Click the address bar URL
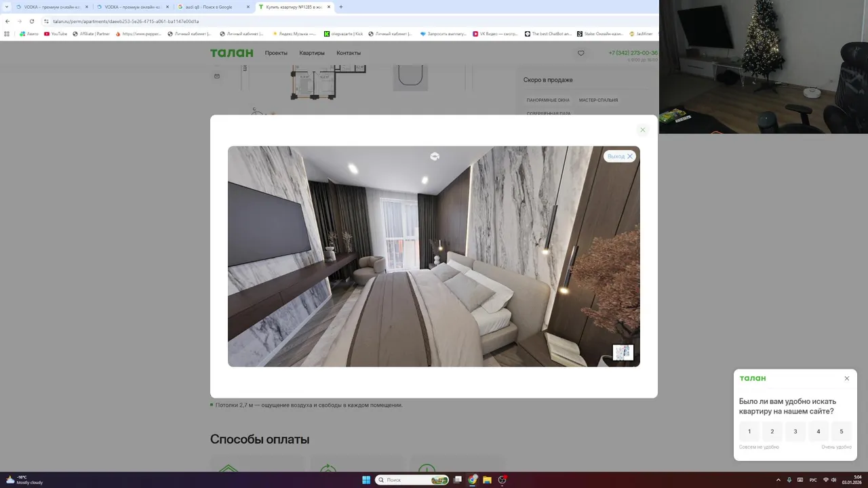The height and width of the screenshot is (488, 868). click(125, 21)
